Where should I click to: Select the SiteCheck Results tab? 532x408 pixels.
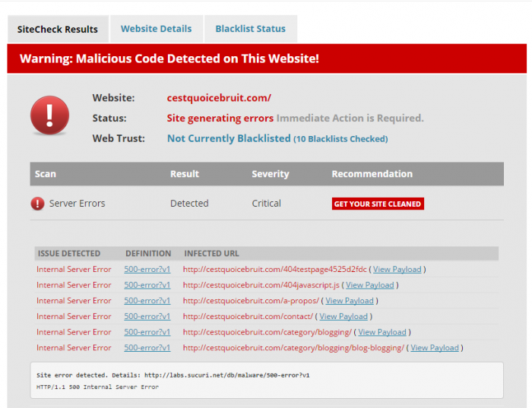point(58,30)
